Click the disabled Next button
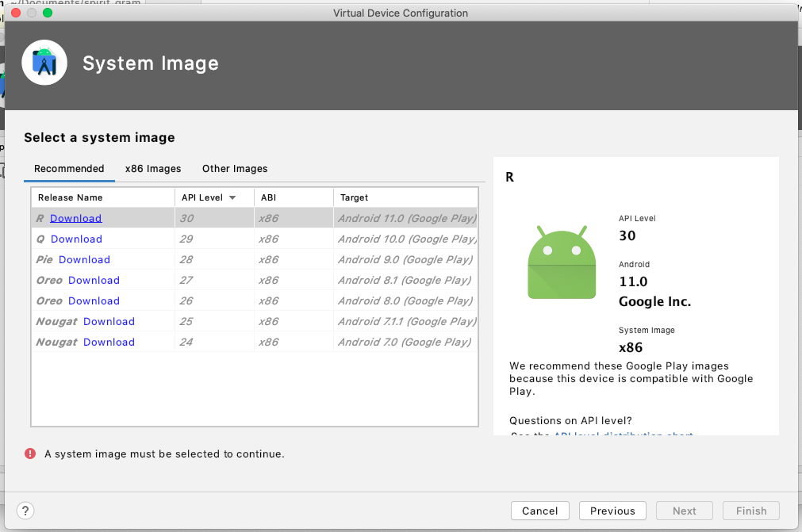Screen dimensions: 802x532 point(684,511)
